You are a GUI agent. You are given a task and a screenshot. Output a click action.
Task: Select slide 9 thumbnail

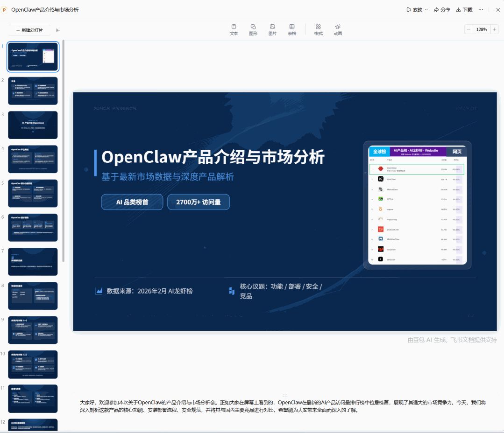point(33,330)
